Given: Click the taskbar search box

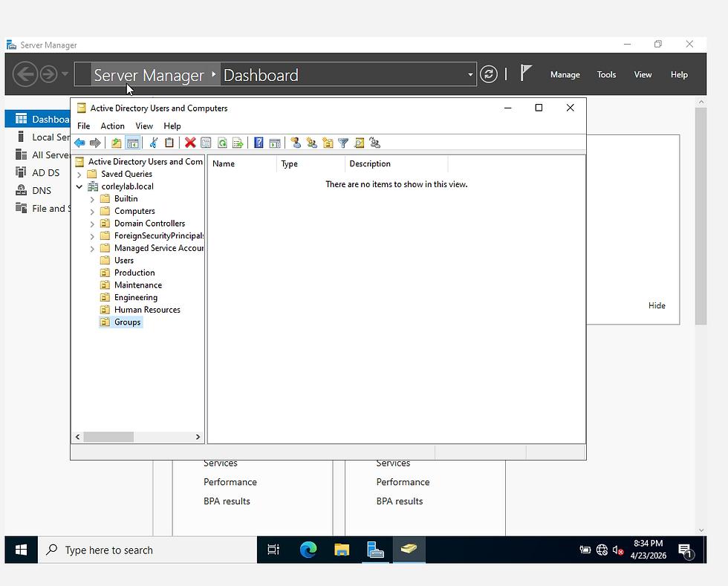Looking at the screenshot, I should coord(147,550).
